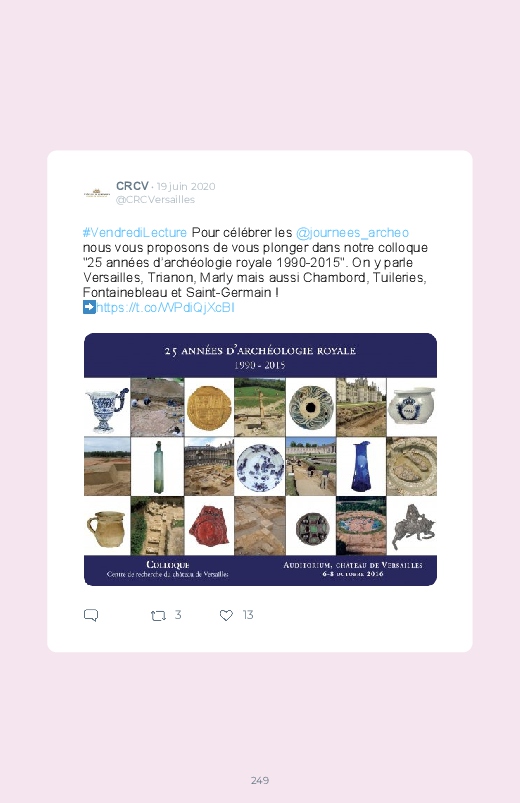Like the tweet with heart icon
The height and width of the screenshot is (803, 520).
(226, 616)
